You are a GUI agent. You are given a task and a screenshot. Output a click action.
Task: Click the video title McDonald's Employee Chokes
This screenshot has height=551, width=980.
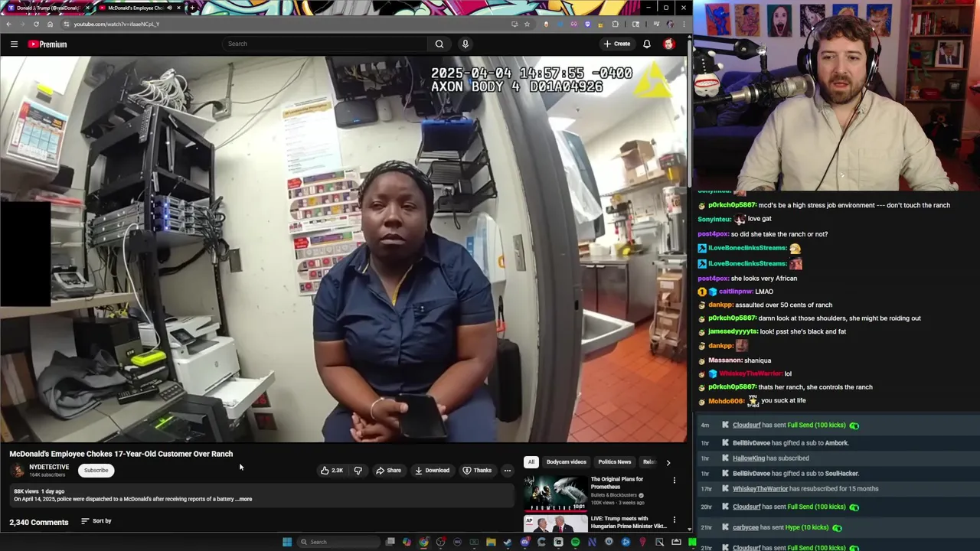pyautogui.click(x=121, y=454)
